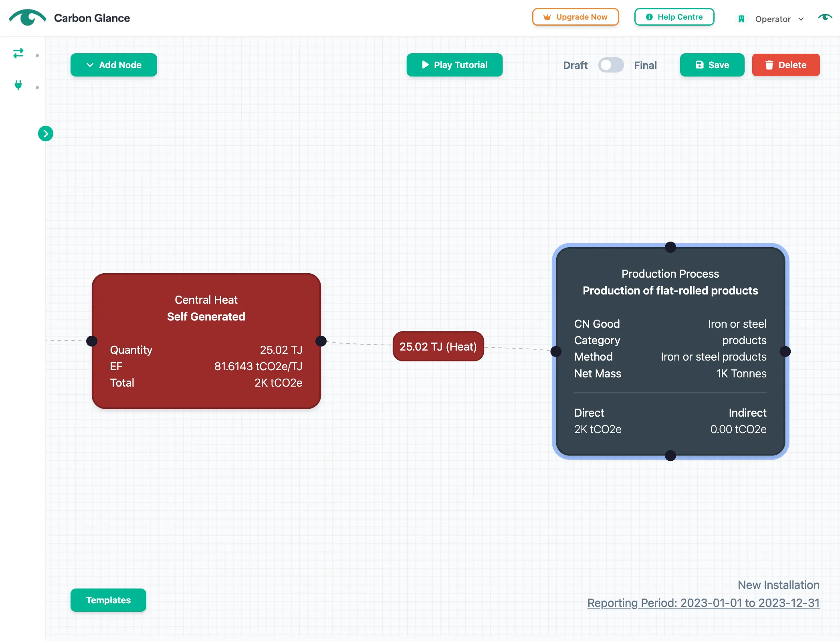Click the bottom connector of Production Process node
The image size is (840, 641).
(670, 456)
